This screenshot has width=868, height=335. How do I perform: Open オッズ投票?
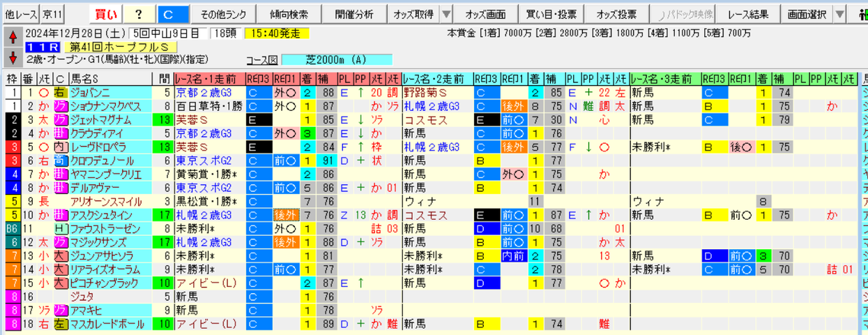(617, 14)
